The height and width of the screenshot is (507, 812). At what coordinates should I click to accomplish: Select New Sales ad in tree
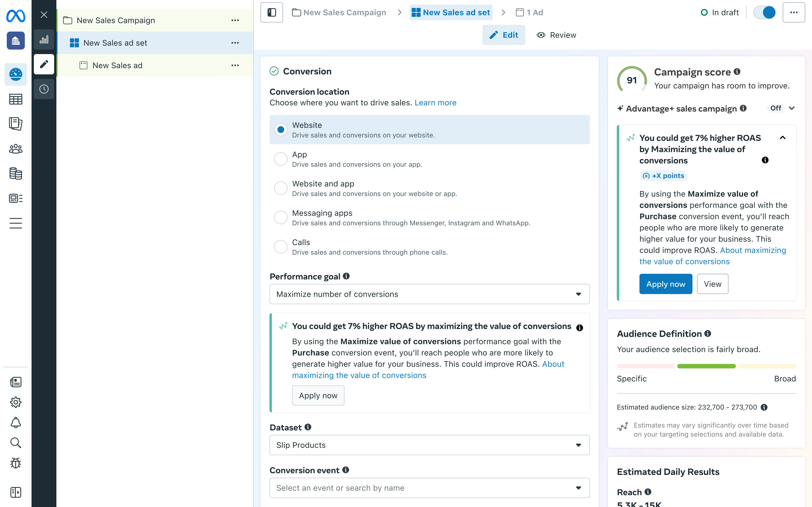click(x=117, y=65)
